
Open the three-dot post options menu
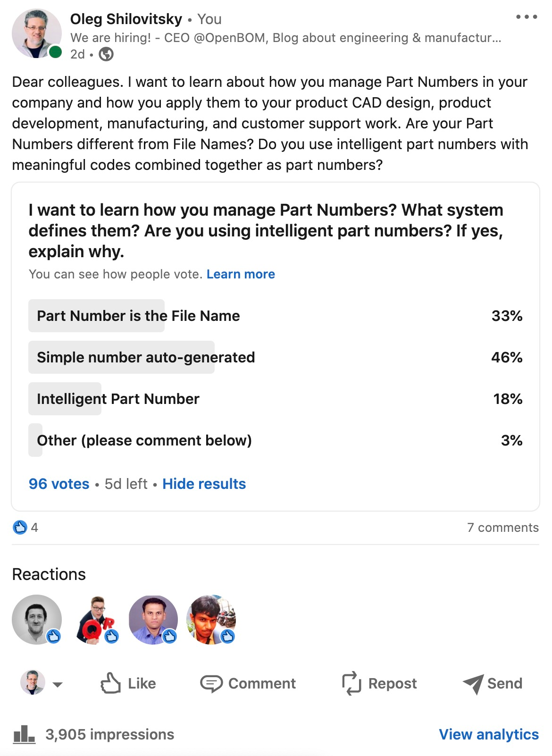coord(527,17)
